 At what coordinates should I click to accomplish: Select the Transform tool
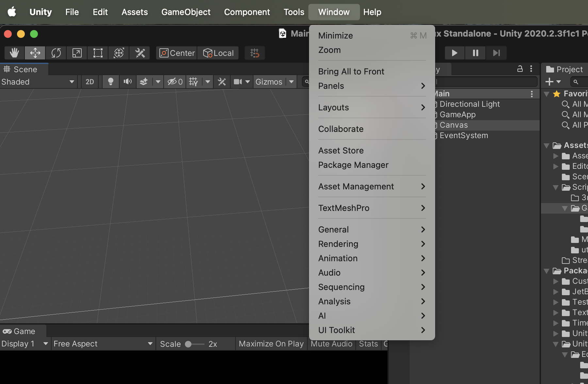(119, 53)
